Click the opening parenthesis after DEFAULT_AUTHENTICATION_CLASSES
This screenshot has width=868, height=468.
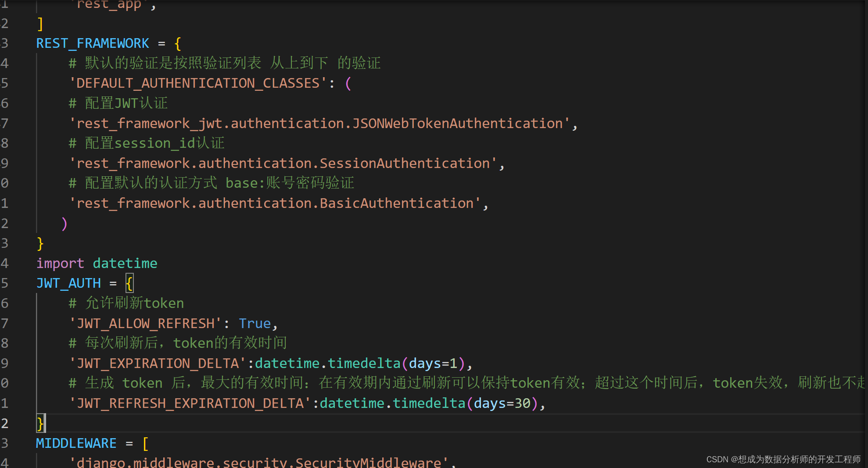tap(348, 83)
